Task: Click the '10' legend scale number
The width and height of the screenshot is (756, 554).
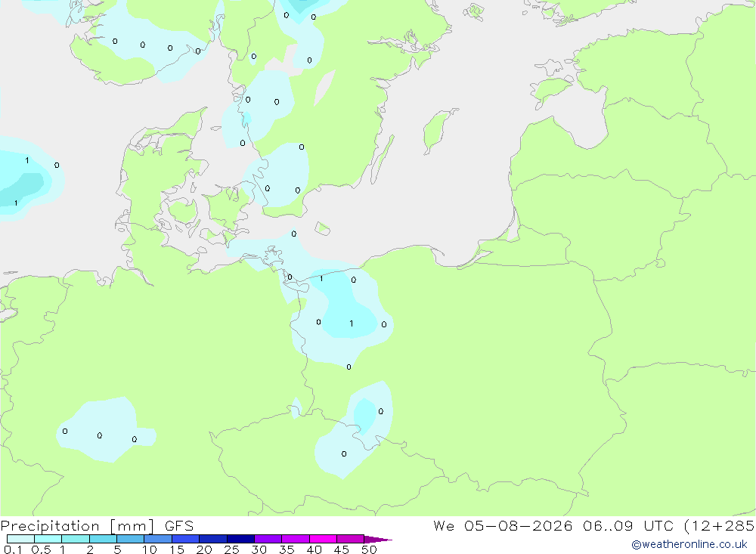Action: (x=150, y=549)
